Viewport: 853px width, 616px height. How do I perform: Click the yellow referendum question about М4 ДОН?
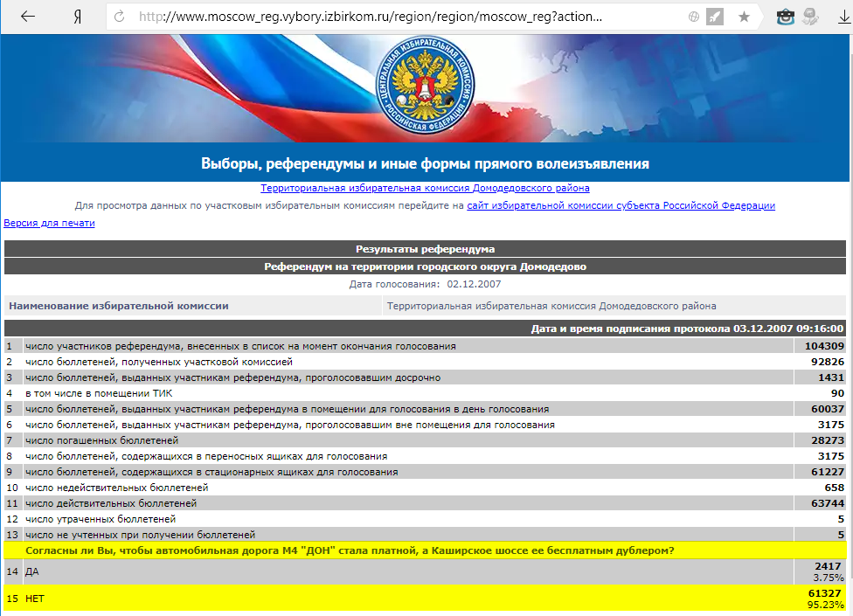pos(350,550)
